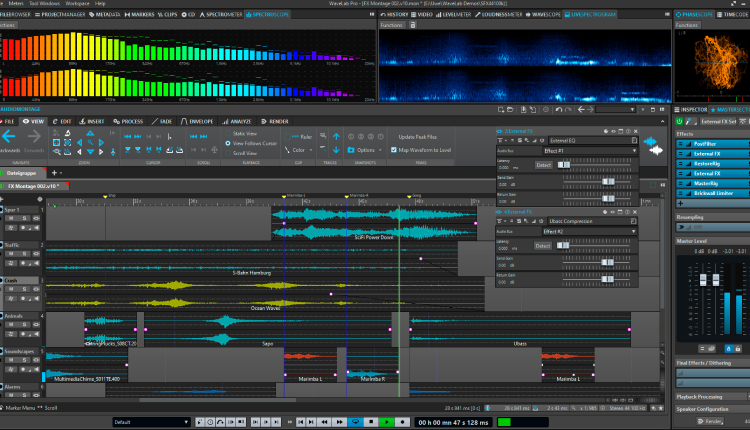Image resolution: width=750 pixels, height=430 pixels.
Task: Select the Scroll View radio button
Action: pos(228,153)
